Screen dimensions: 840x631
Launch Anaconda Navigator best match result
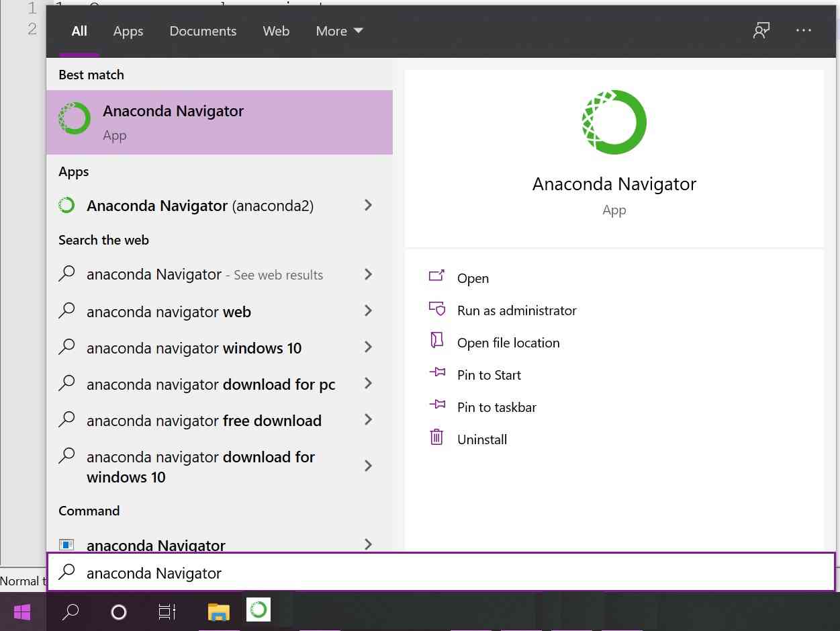point(220,122)
